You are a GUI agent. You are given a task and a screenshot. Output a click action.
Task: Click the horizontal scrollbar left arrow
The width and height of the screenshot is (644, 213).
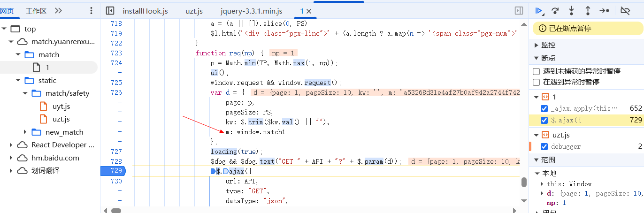pos(105,210)
